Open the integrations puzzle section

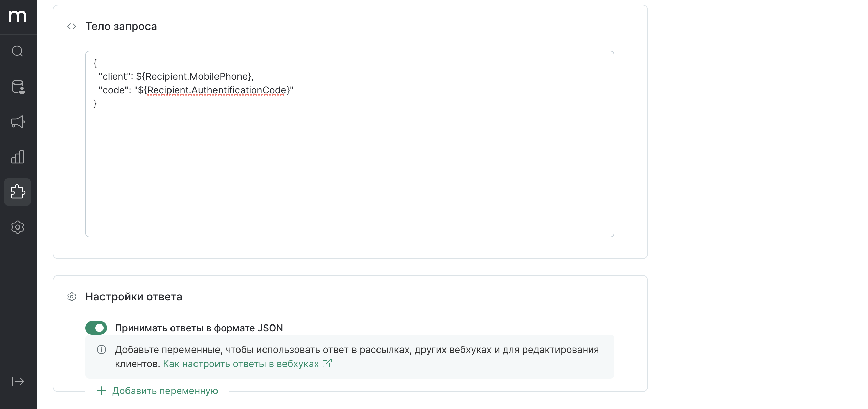click(x=18, y=192)
